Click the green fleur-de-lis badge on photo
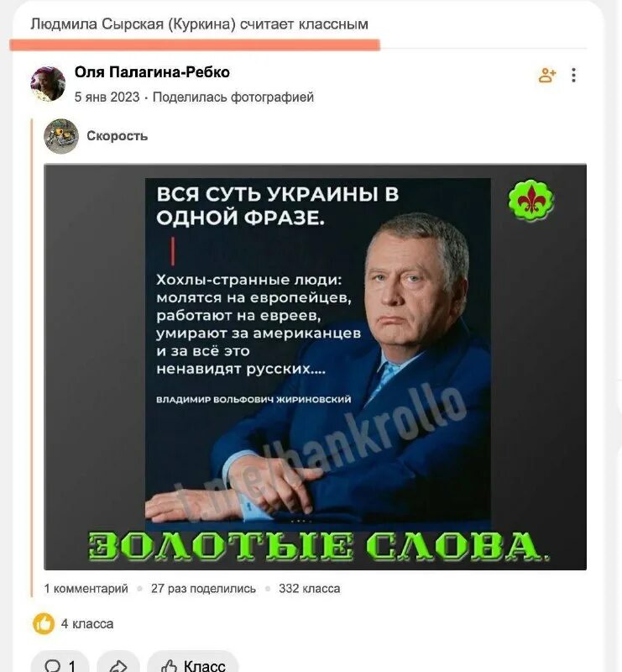Screen dimensions: 622x672 click(x=531, y=200)
